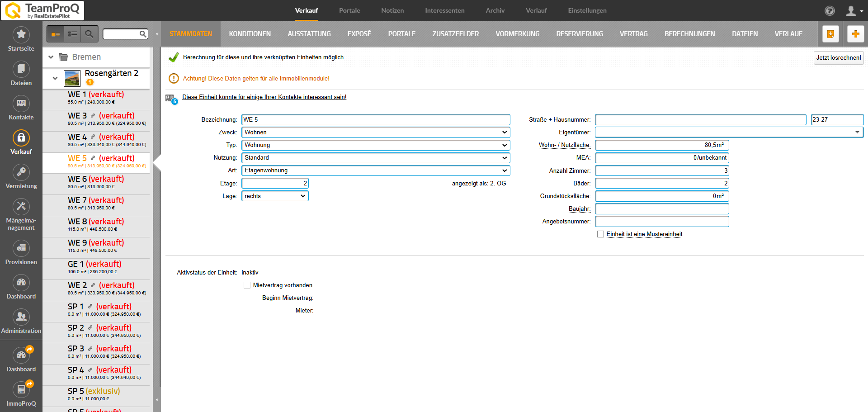Click the magnifier search toggle icon
868x412 pixels.
click(89, 34)
